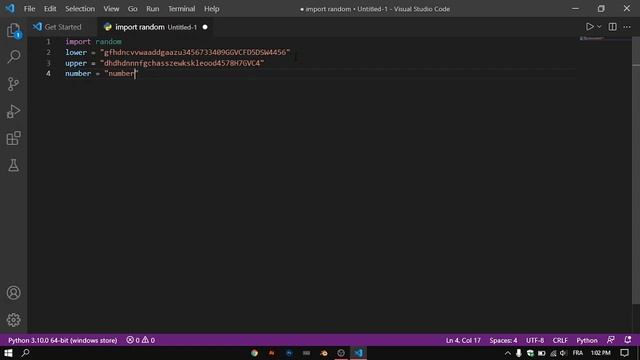Image resolution: width=640 pixels, height=360 pixels.
Task: Open the Source Control view
Action: coord(13,84)
